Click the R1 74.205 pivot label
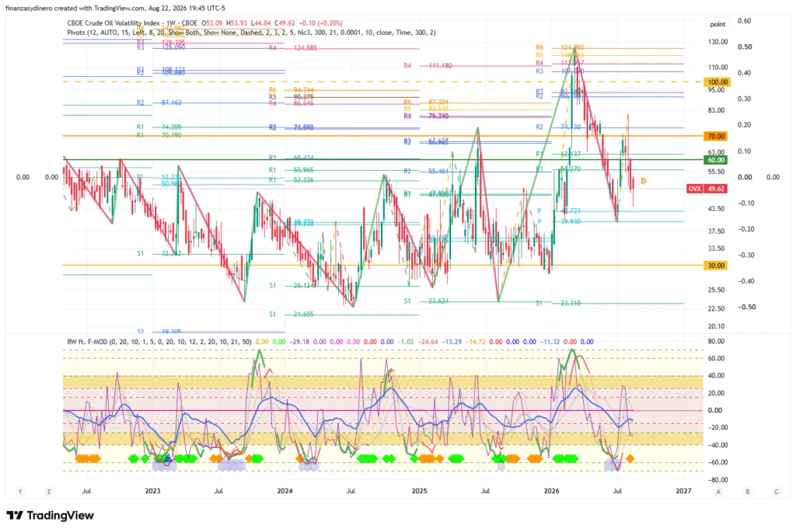Viewport: 796px width, 532px height. tap(159, 127)
